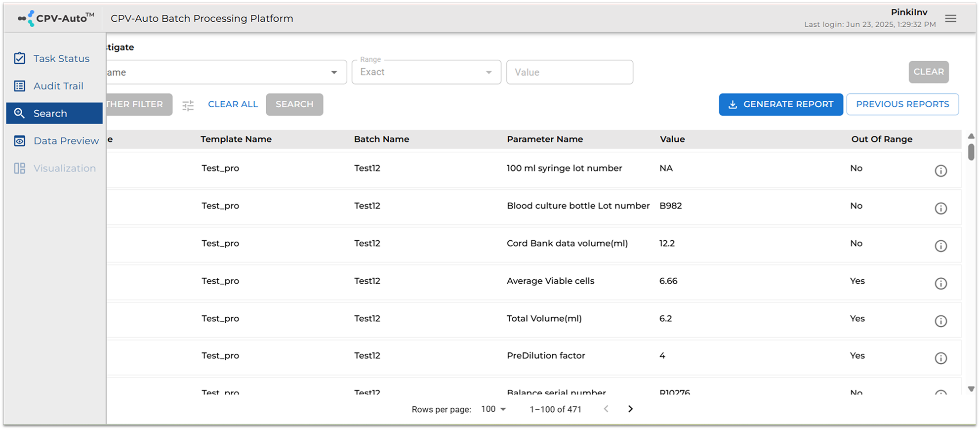Viewport: 980px width, 430px height.
Task: Sort by Value column header
Action: pyautogui.click(x=672, y=139)
